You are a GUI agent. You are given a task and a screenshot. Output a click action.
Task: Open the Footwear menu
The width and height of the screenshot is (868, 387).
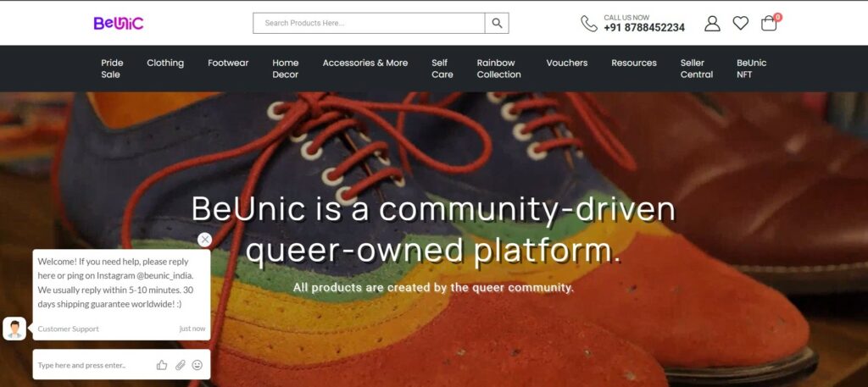[x=228, y=63]
